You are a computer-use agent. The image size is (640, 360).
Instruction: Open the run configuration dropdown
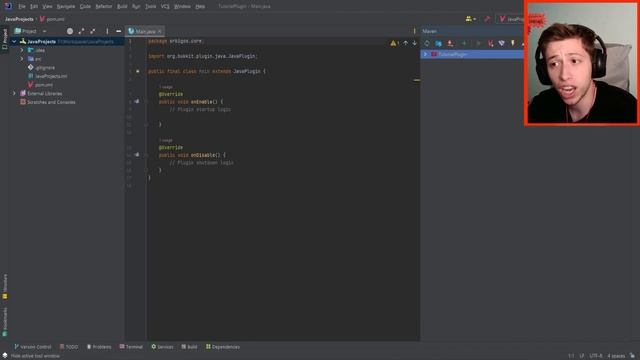[x=510, y=19]
